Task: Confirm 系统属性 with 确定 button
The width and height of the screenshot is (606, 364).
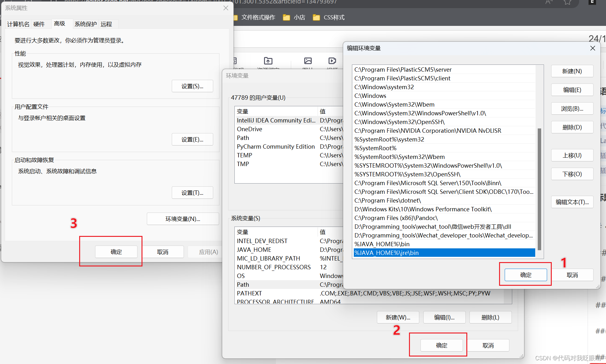Action: 116,252
